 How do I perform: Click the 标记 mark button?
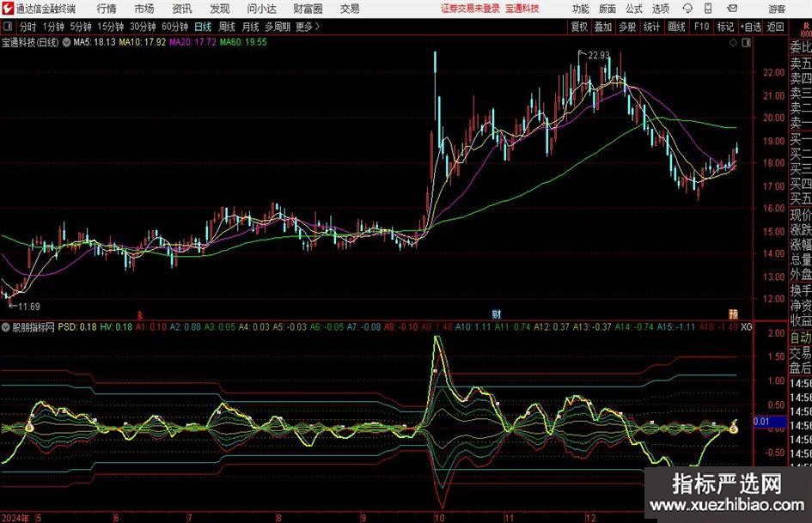725,27
